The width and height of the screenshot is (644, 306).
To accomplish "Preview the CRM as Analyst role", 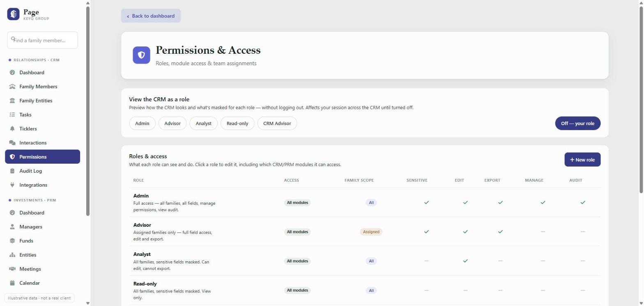I will [204, 123].
